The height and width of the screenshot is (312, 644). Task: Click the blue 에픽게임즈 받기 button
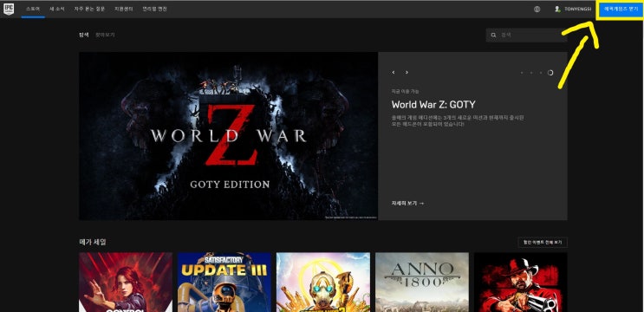[621, 9]
